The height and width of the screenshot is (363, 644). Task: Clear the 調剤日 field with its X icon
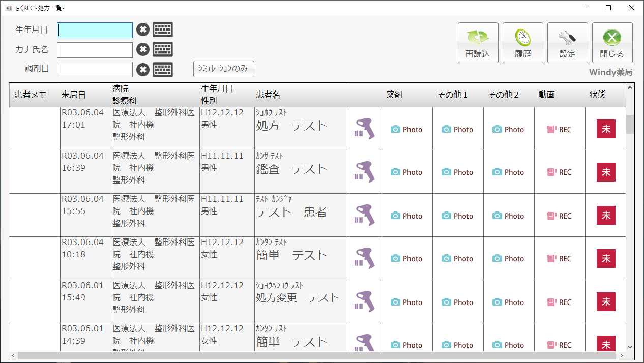coord(143,69)
